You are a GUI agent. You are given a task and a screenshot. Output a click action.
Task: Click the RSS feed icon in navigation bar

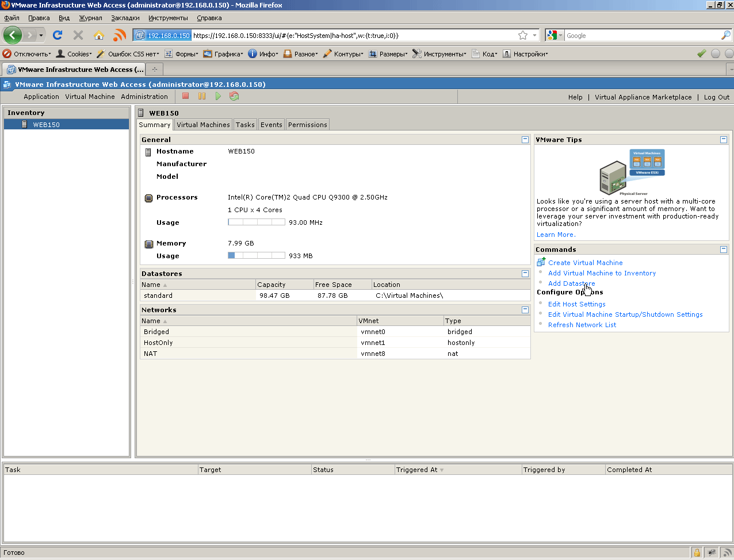point(120,36)
